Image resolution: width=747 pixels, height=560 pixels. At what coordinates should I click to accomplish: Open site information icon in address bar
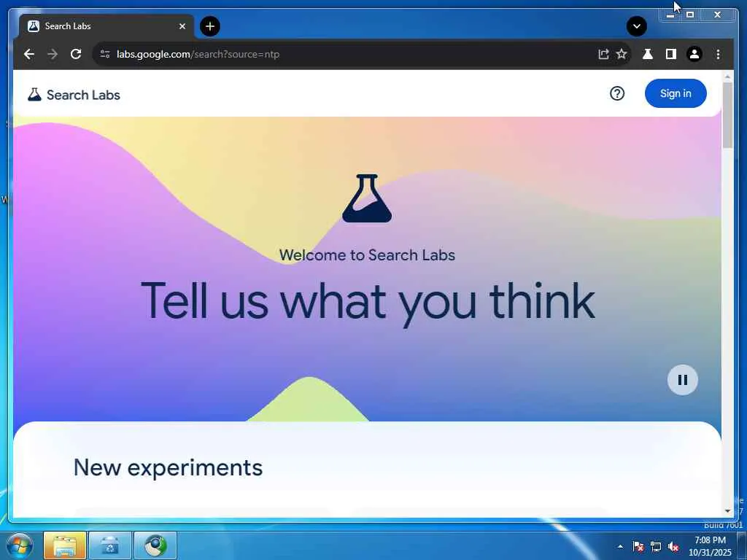(x=105, y=54)
